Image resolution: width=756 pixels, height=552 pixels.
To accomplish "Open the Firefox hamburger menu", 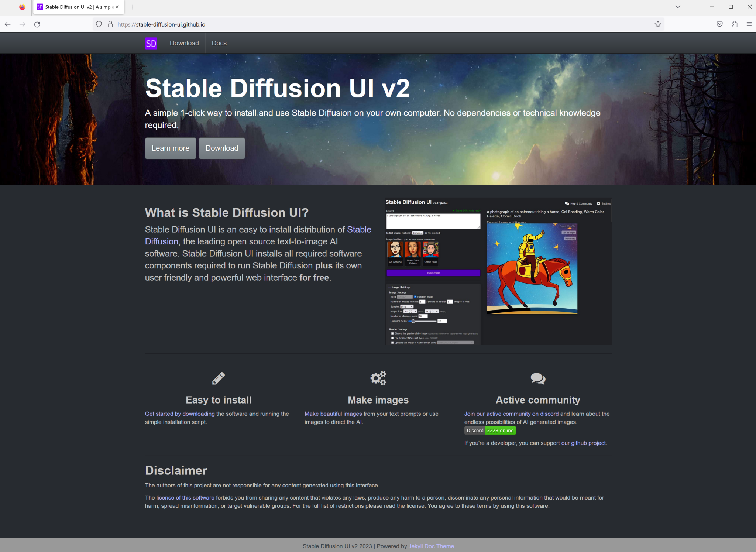I will [x=749, y=24].
